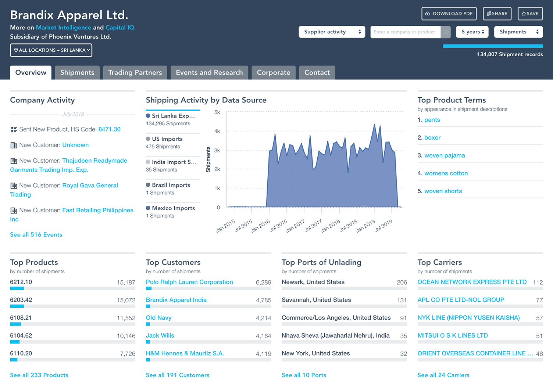Click the woven shorts product term

click(443, 191)
